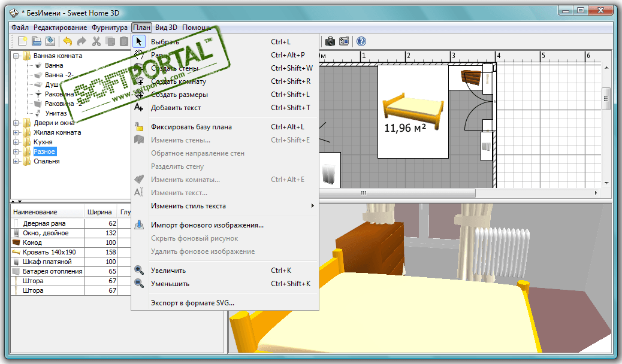This screenshot has height=364, width=622.
Task: Click the plan scrollbar's down arrow
Action: 606,183
